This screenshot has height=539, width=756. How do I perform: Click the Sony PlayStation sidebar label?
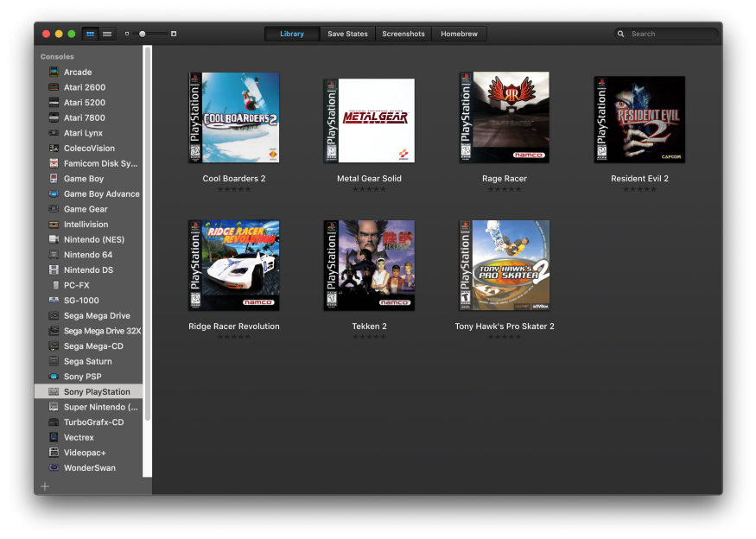coord(97,391)
